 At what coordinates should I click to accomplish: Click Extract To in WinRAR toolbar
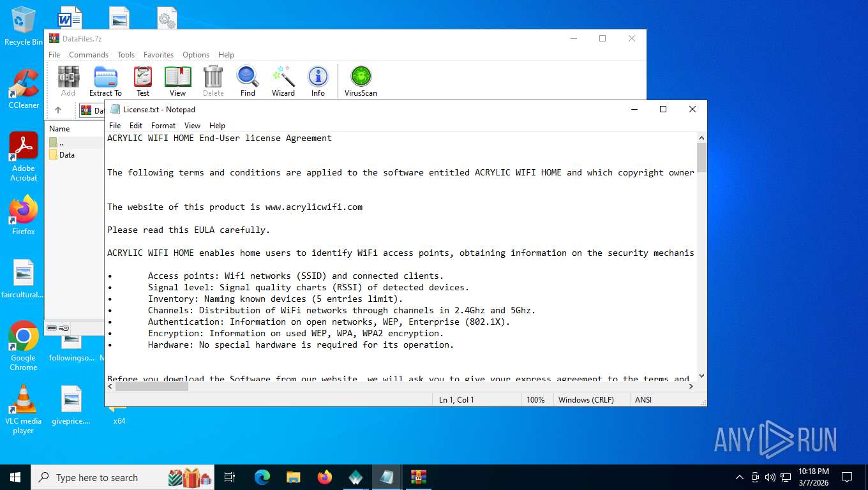105,81
